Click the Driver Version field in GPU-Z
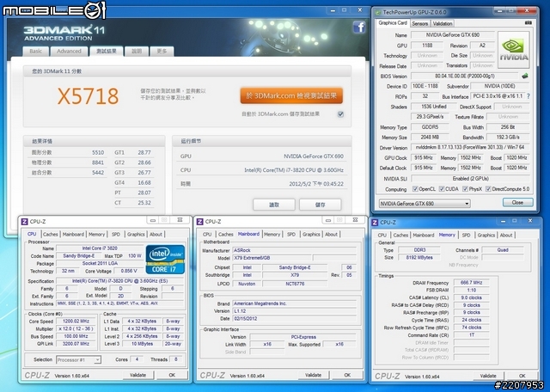The width and height of the screenshot is (550, 392). 470,147
